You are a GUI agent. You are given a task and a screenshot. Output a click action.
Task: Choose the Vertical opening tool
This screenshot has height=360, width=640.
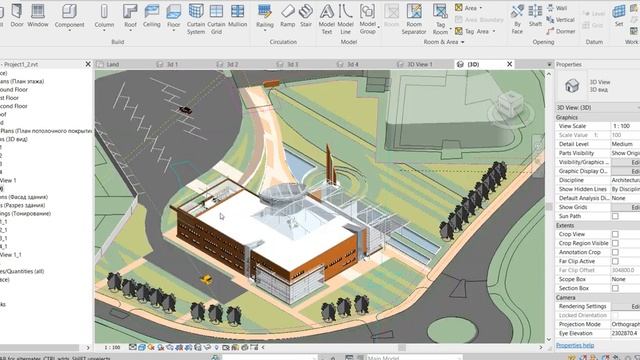560,20
